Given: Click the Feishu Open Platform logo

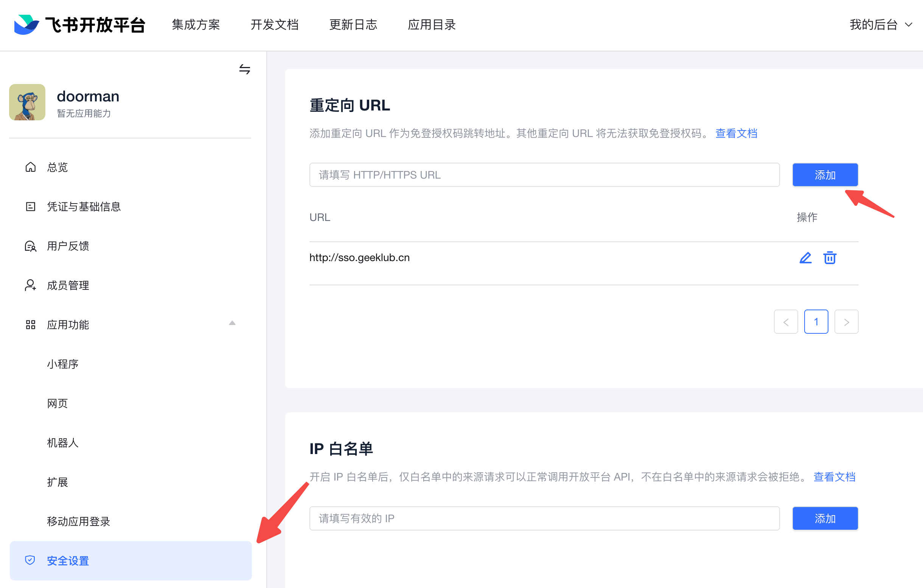Looking at the screenshot, I should pos(79,25).
